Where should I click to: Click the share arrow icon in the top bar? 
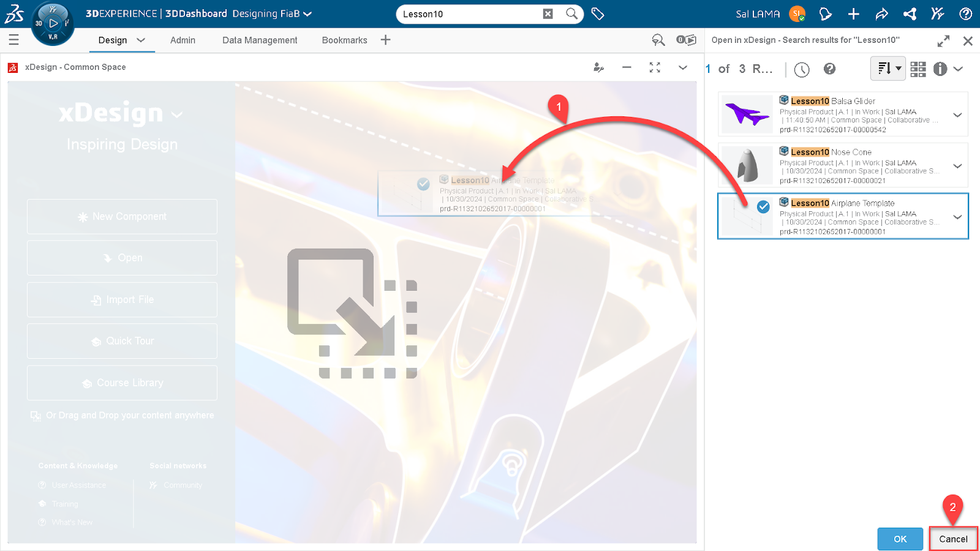(x=881, y=13)
